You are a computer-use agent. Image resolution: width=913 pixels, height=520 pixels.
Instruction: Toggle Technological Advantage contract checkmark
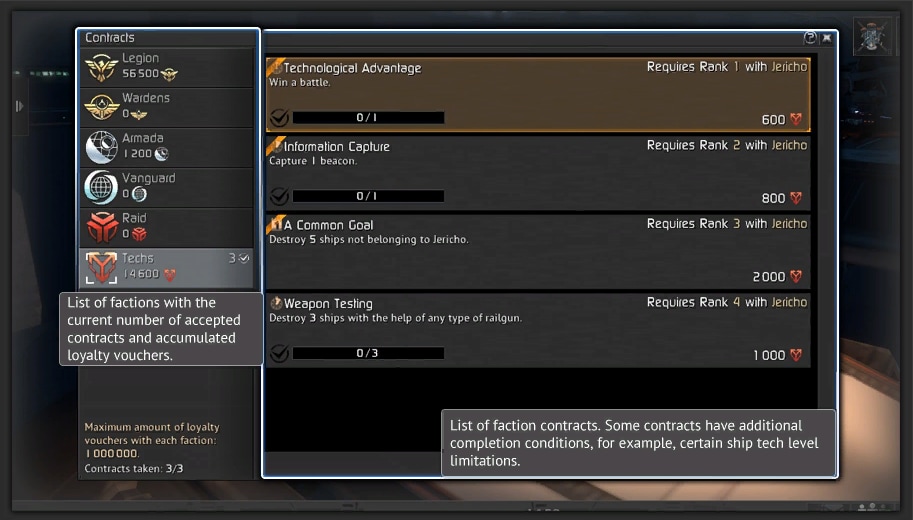(x=279, y=118)
